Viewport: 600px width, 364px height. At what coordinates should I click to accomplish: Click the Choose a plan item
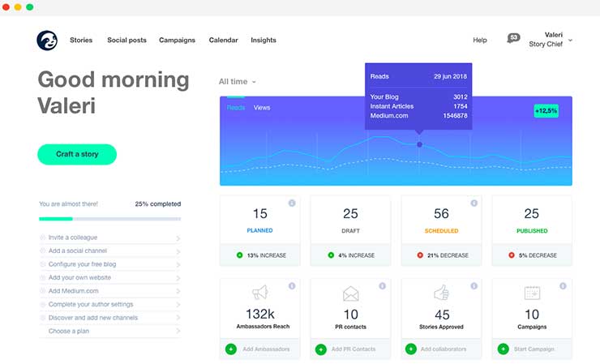point(109,331)
